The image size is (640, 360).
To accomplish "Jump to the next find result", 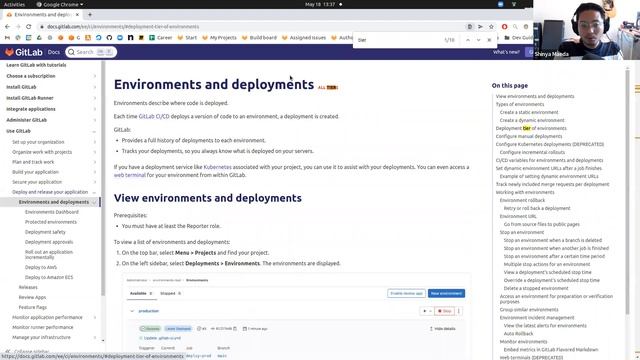I will (478, 40).
